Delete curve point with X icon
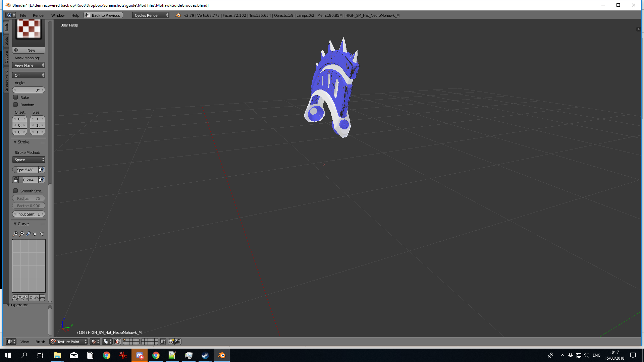The height and width of the screenshot is (362, 644). (42, 234)
